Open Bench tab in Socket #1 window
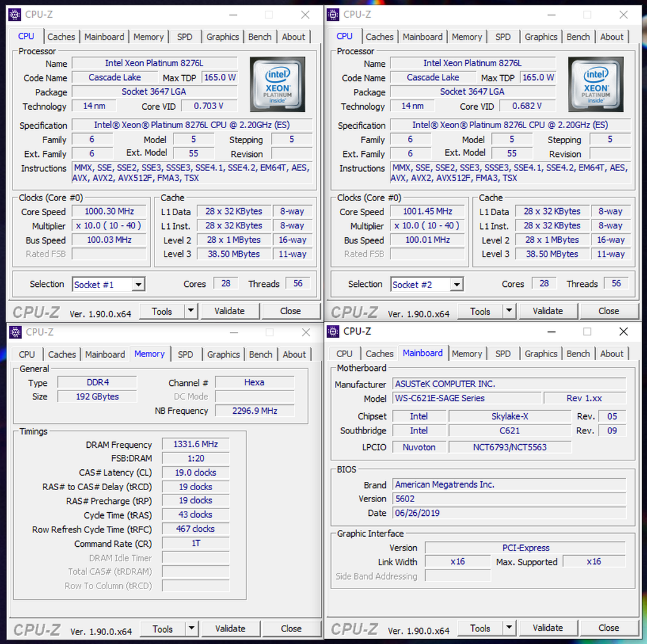 (260, 37)
